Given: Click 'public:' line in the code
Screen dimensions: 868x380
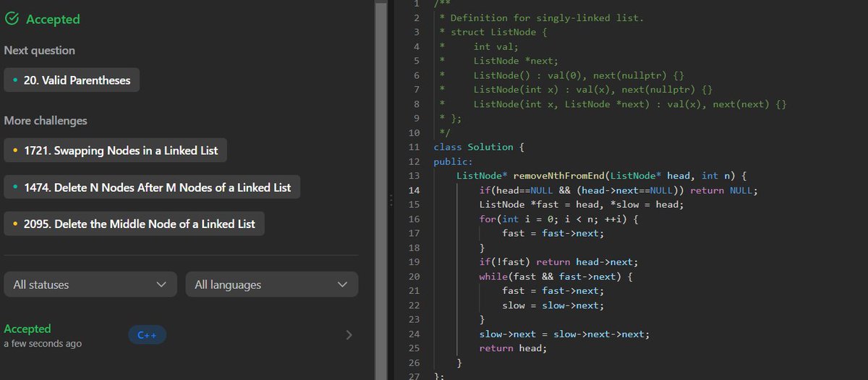Looking at the screenshot, I should 453,161.
